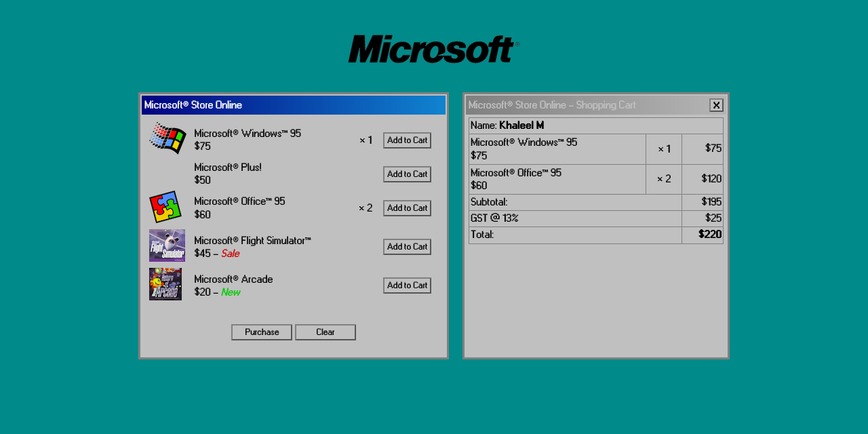Clear the current order

coord(325,332)
